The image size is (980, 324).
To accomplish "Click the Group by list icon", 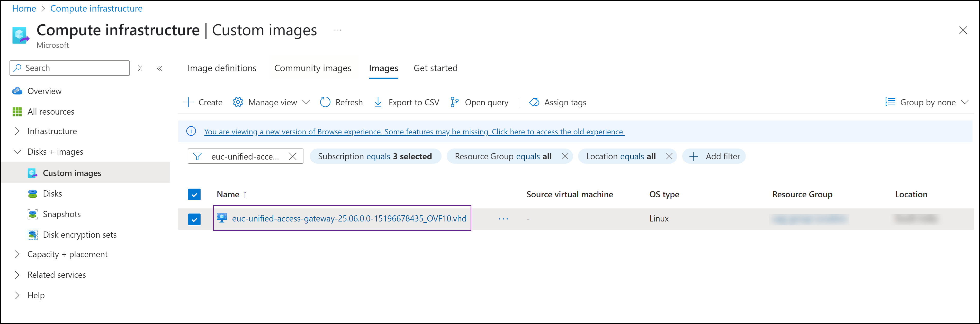I will pos(890,102).
